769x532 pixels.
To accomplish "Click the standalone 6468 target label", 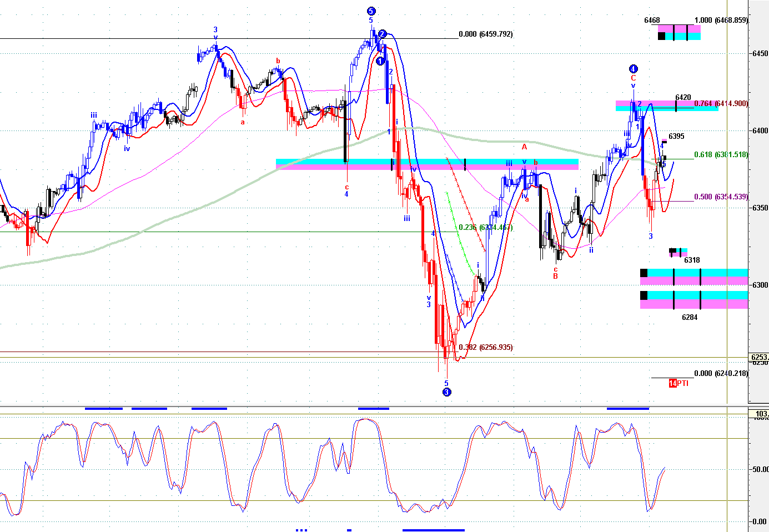I will click(x=652, y=21).
